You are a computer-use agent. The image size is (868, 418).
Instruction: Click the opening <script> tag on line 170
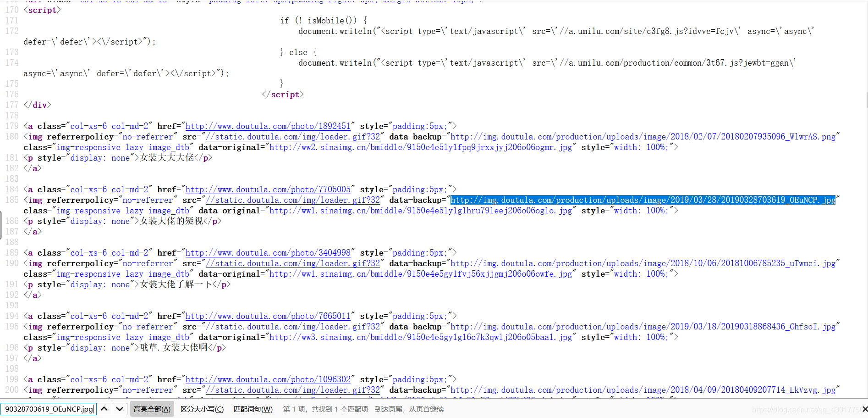click(x=42, y=10)
